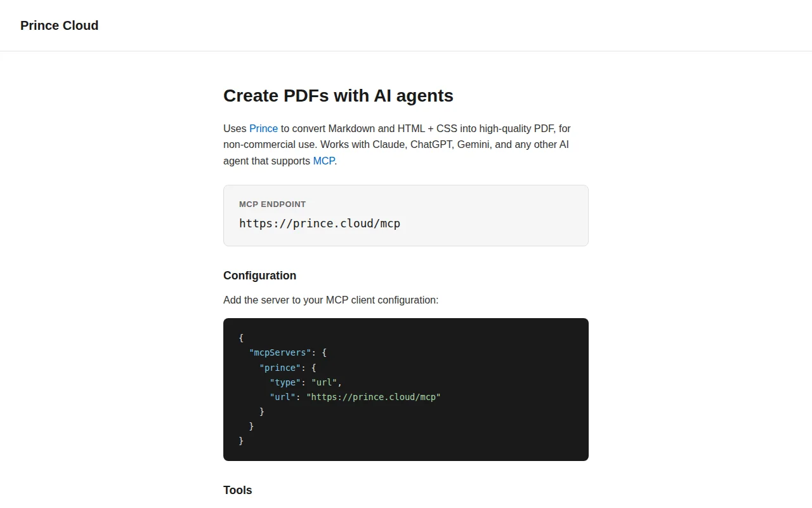Click the "https://prince.cloud/mcp" string in the code block
812x508 pixels.
[x=373, y=397]
